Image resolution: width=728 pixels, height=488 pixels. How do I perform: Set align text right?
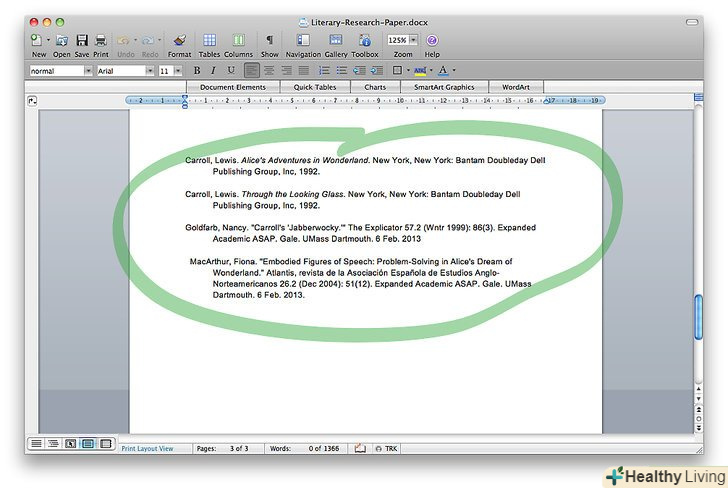point(286,71)
